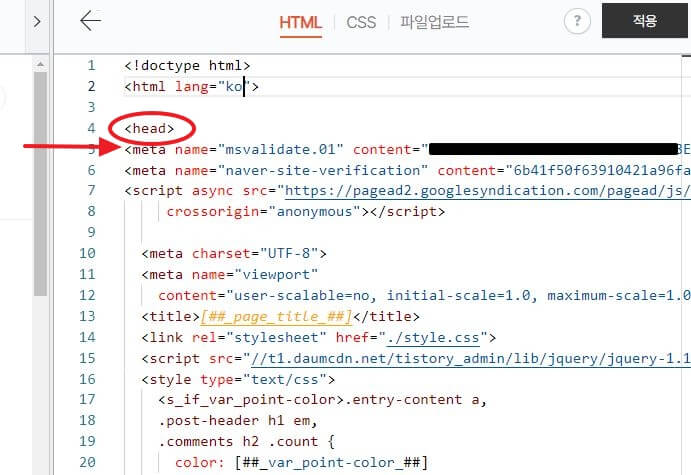Click the 적용 apply button

click(644, 21)
